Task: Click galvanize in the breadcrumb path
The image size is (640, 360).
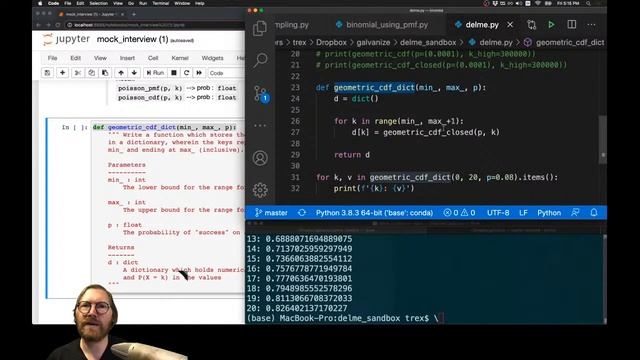Action: point(373,42)
